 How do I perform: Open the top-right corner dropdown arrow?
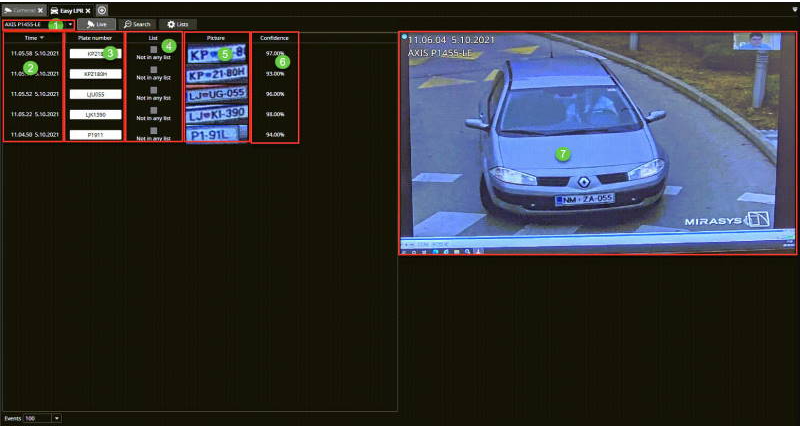pyautogui.click(x=794, y=9)
